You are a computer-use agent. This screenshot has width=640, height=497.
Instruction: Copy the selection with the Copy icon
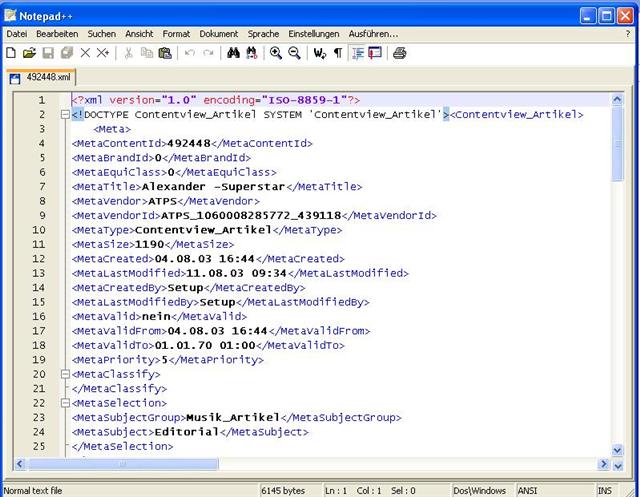(x=147, y=53)
